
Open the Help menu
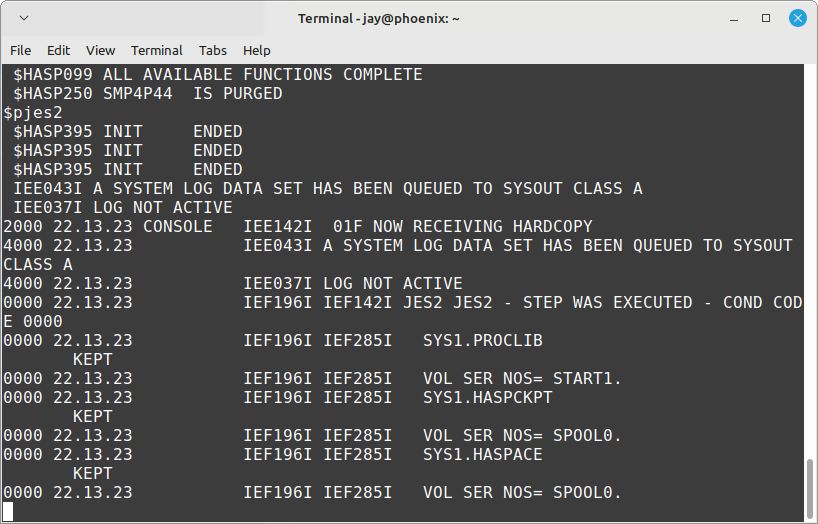click(x=257, y=51)
